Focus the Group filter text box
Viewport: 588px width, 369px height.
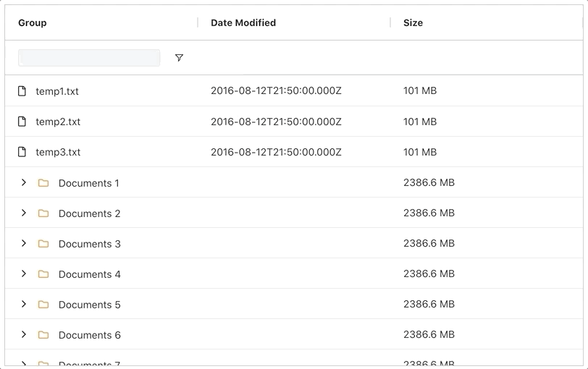tap(89, 58)
